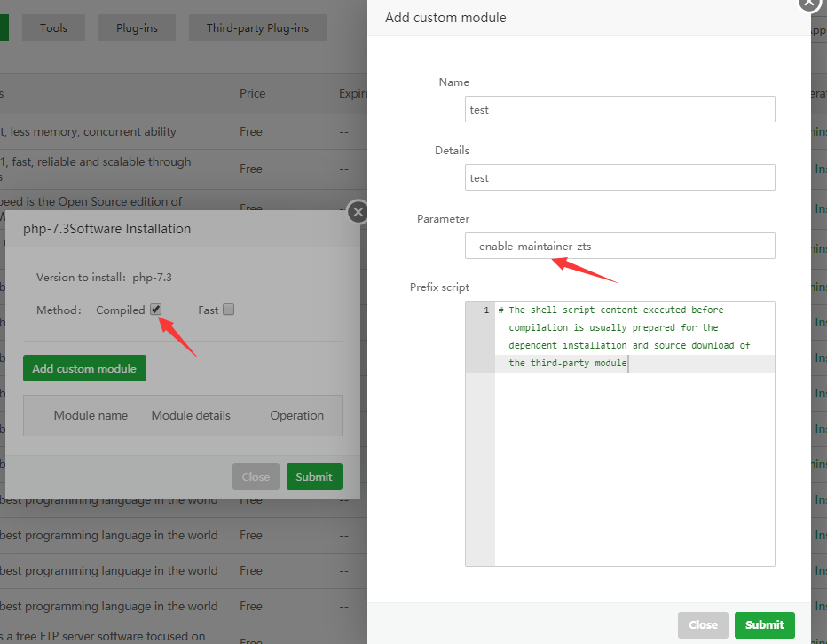
Task: Click line number 1 in script gutter
Action: [485, 310]
